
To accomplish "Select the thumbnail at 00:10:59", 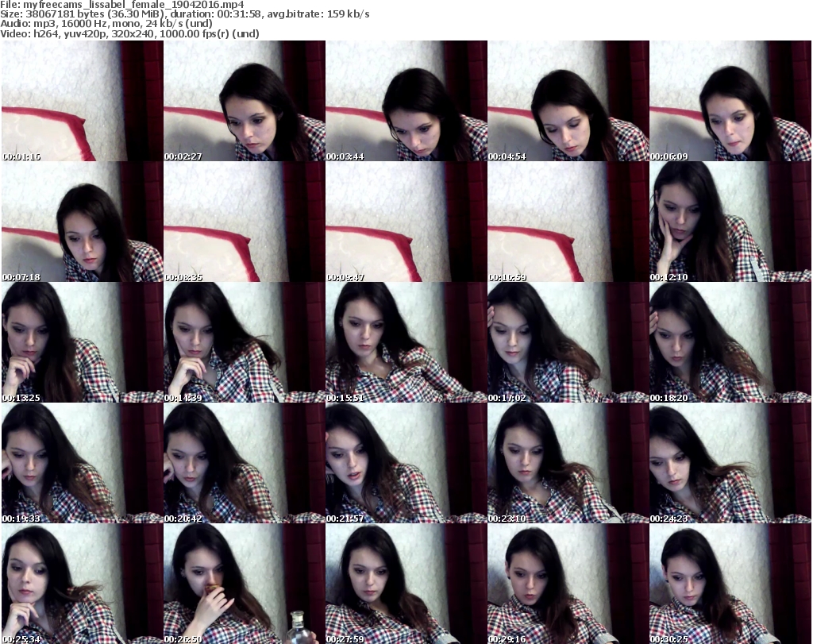I will (568, 222).
